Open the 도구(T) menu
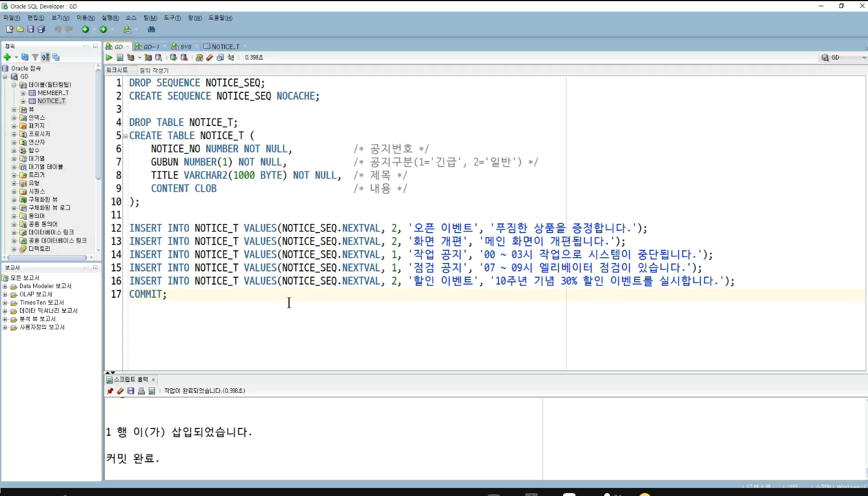The height and width of the screenshot is (496, 868). [x=172, y=18]
